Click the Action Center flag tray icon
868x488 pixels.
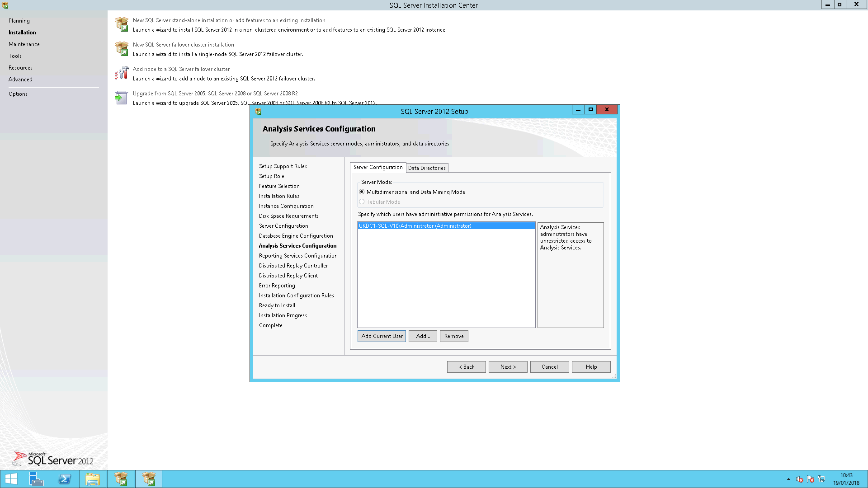click(x=811, y=479)
